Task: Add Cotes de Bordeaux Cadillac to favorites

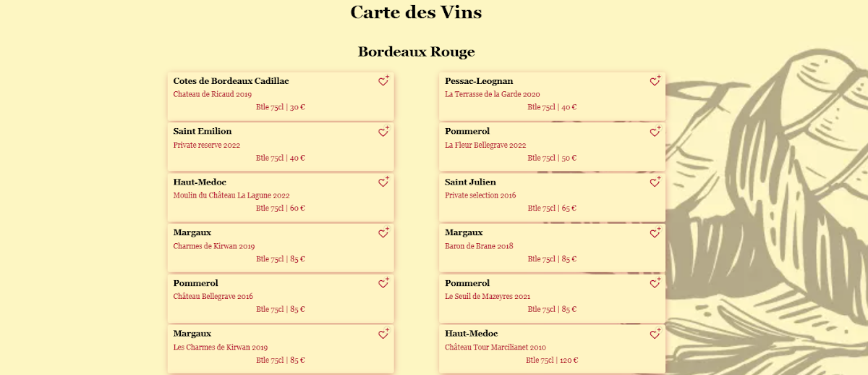Action: (x=383, y=81)
